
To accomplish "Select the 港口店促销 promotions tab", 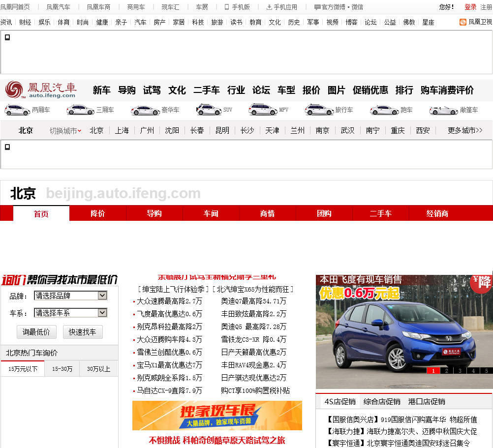I will (x=427, y=401).
